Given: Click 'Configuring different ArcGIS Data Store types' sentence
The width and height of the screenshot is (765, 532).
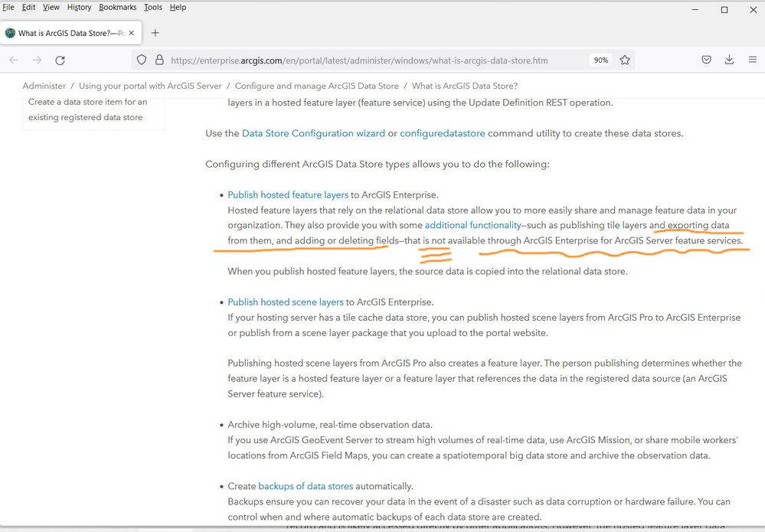Looking at the screenshot, I should (x=377, y=164).
